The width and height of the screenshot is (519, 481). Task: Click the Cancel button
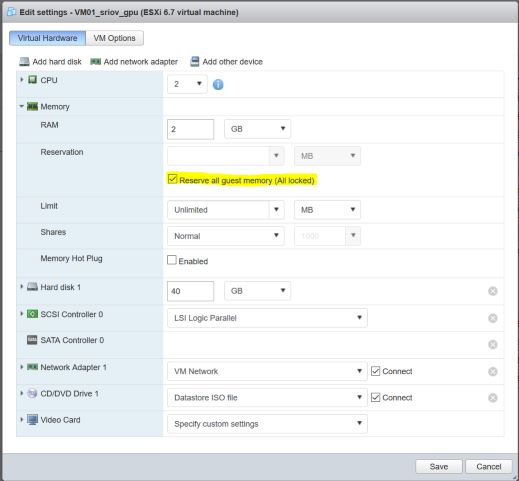click(x=489, y=466)
